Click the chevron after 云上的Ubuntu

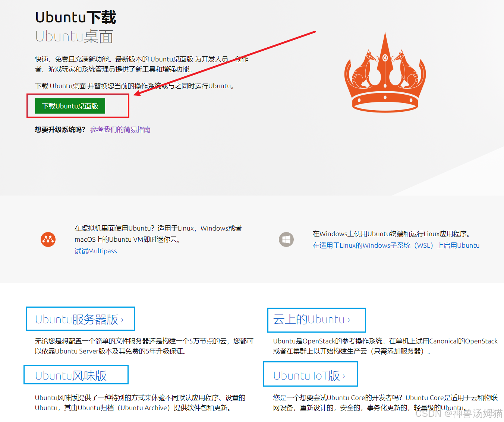349,320
